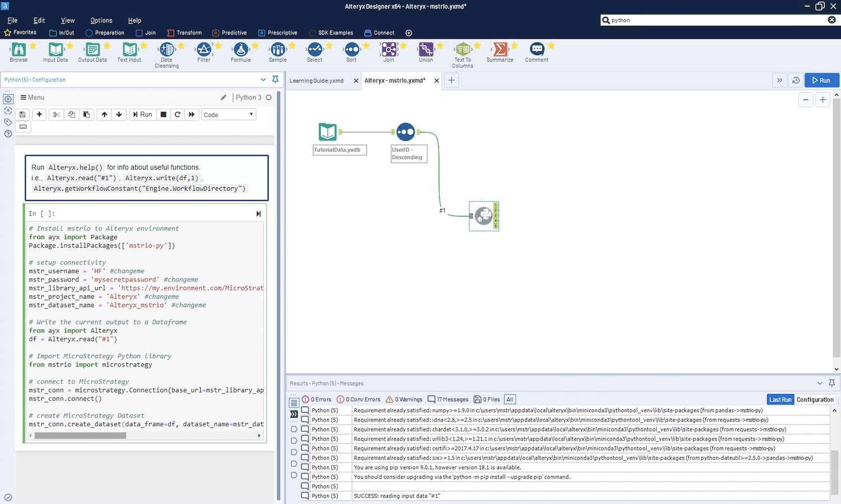Save the Jupyter notebook
The image size is (841, 504).
click(22, 114)
